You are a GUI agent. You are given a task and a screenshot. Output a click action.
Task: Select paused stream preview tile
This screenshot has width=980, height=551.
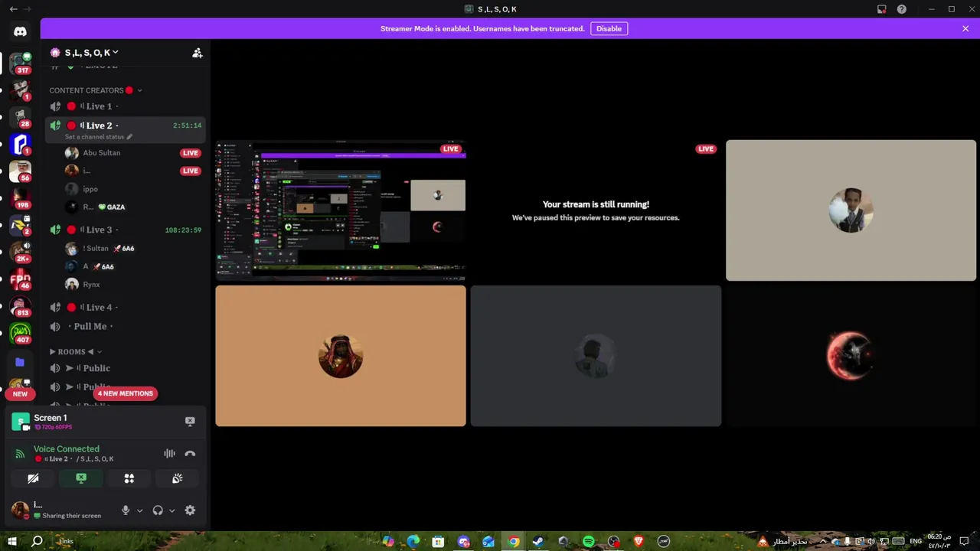pos(596,210)
